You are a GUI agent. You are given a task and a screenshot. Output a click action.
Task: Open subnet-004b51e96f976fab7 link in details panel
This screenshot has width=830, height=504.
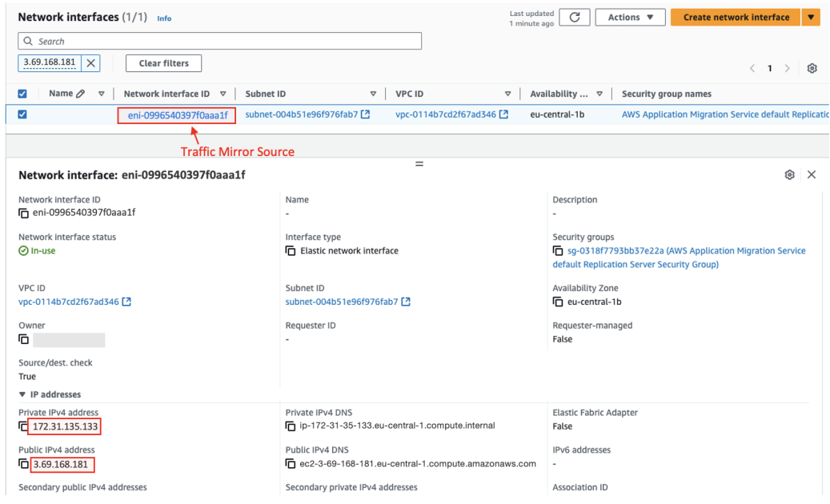pos(342,302)
